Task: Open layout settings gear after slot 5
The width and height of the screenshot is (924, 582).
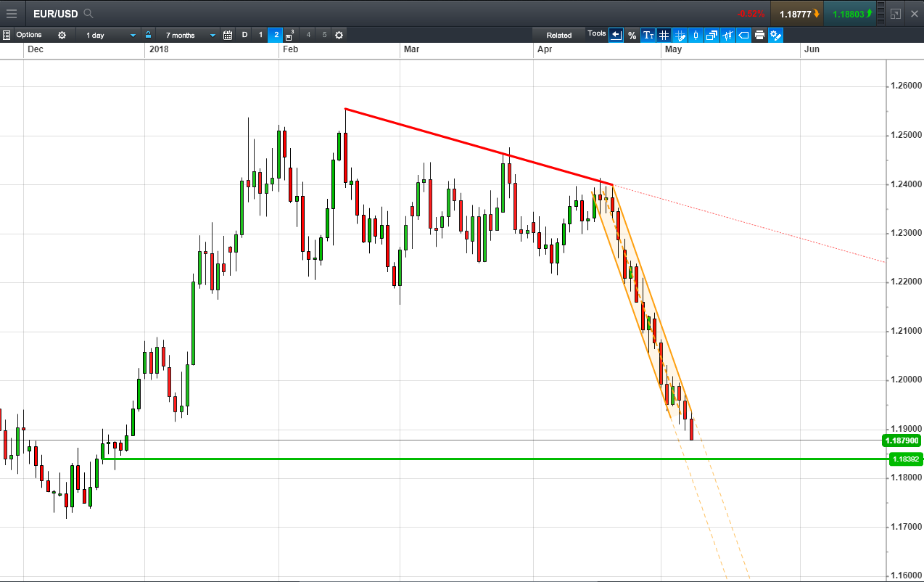Action: 339,35
